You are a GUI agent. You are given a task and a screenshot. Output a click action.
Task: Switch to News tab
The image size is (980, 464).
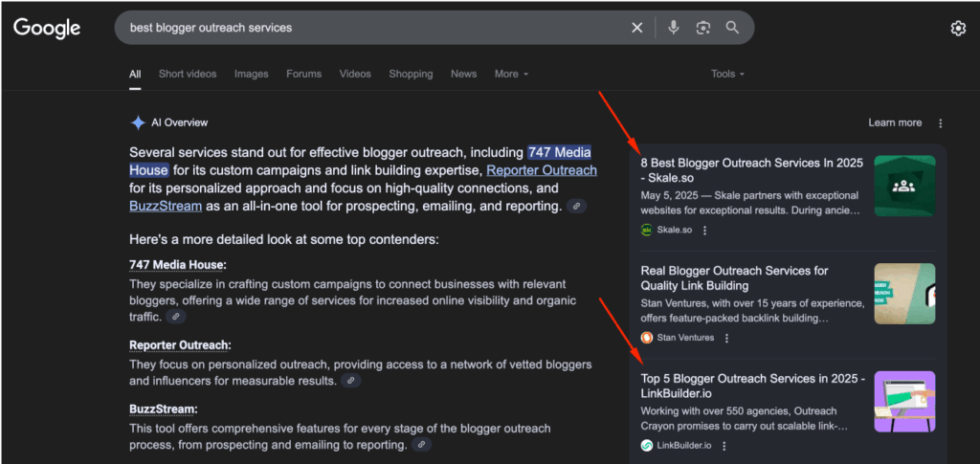point(464,74)
